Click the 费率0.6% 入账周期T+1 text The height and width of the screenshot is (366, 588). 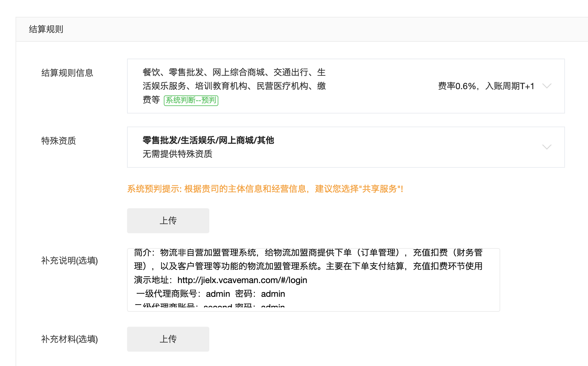pos(486,86)
